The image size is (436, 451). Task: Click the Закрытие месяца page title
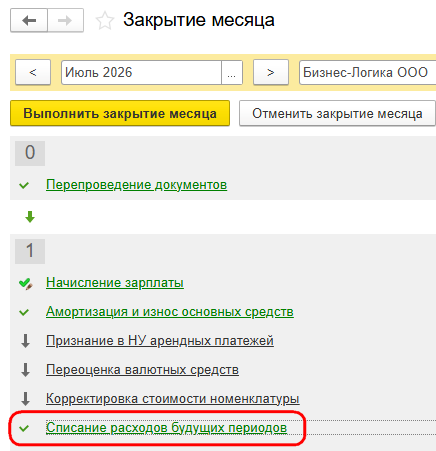(199, 20)
